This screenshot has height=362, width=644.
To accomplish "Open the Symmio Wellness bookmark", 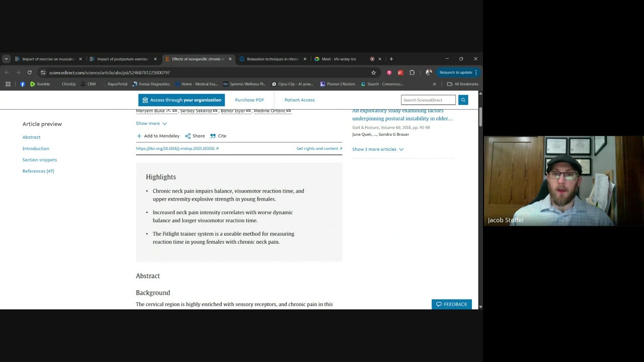I will click(x=244, y=84).
